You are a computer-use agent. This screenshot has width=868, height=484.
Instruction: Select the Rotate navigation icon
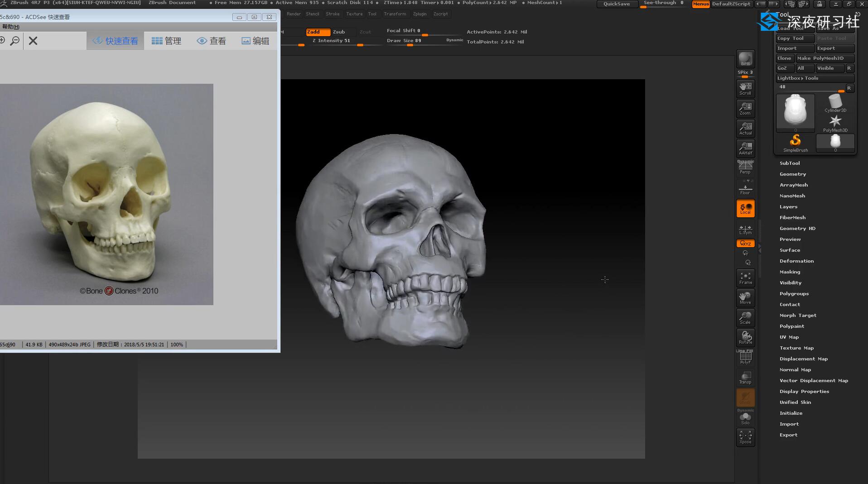(745, 337)
